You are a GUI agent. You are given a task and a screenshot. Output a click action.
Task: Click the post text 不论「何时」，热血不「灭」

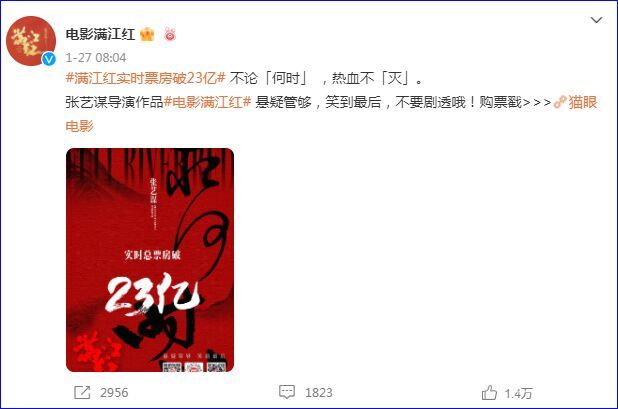pyautogui.click(x=327, y=78)
